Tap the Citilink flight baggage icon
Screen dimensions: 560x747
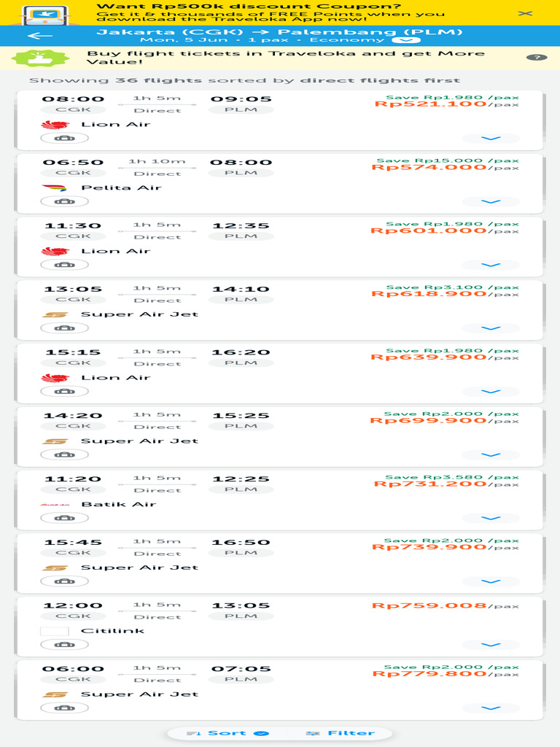tap(64, 645)
